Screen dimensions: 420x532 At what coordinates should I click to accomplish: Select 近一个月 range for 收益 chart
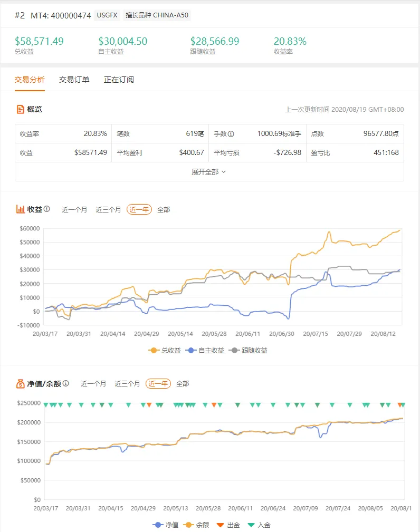[x=74, y=210]
